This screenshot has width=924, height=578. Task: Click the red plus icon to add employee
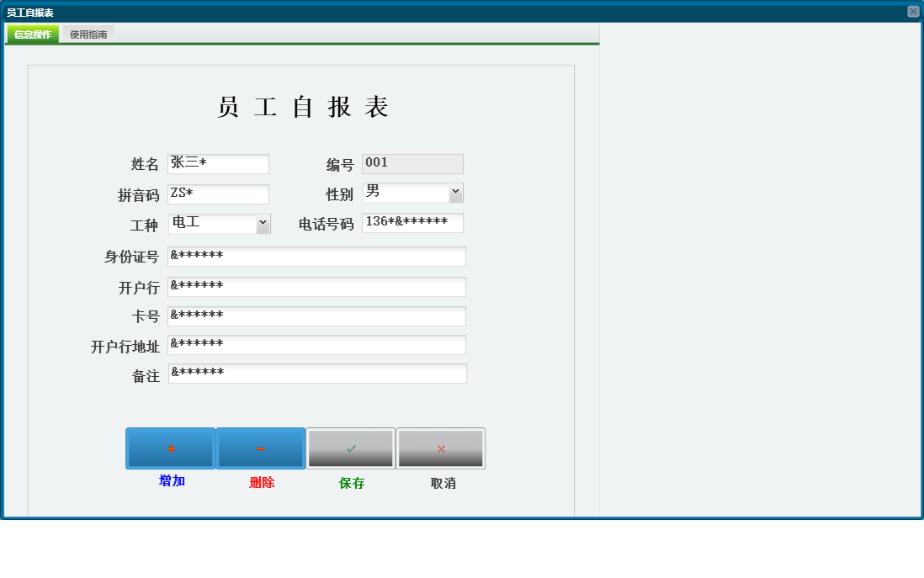point(170,448)
